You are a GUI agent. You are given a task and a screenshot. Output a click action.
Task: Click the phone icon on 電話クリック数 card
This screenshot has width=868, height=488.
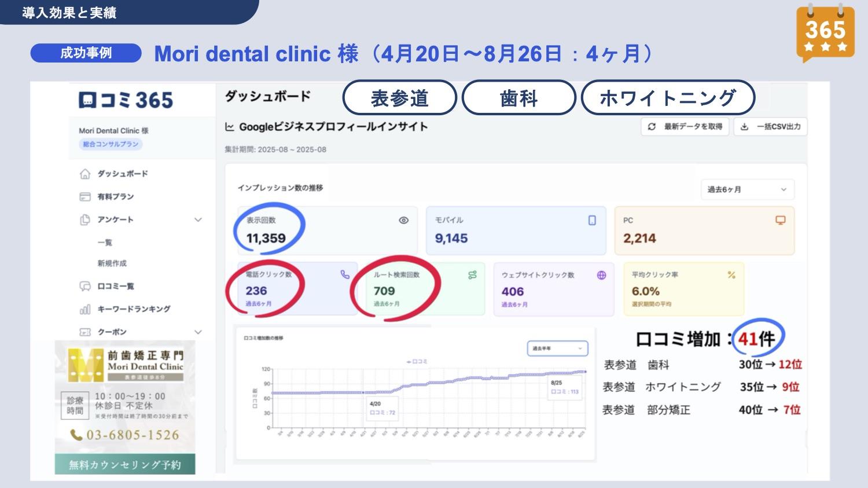click(x=345, y=275)
